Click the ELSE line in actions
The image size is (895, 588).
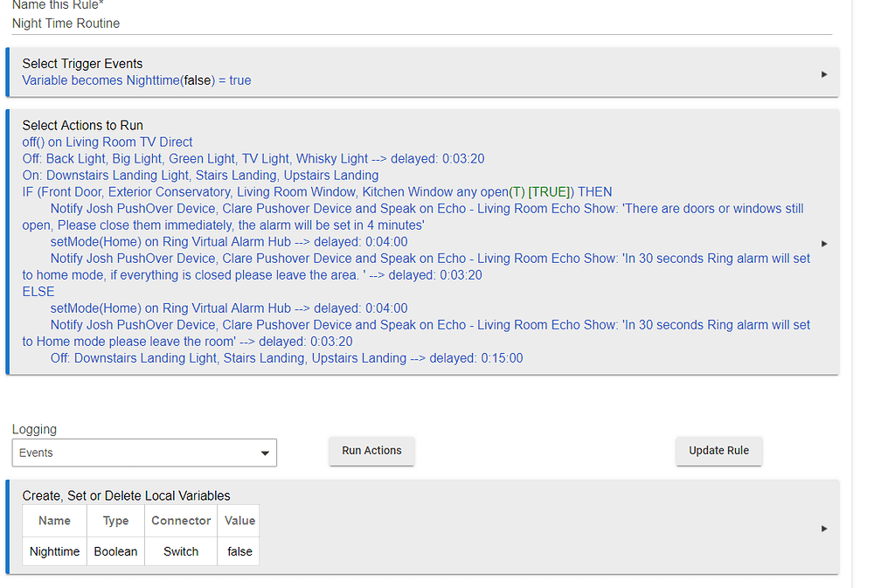pos(38,292)
